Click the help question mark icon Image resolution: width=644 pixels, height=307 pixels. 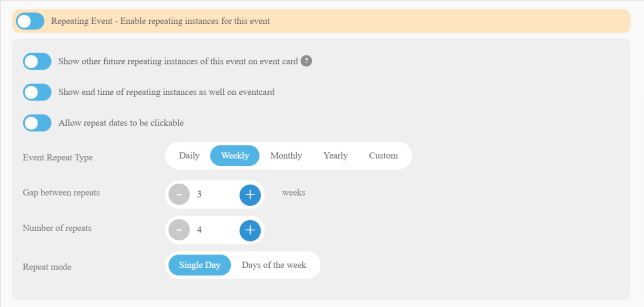tap(307, 61)
